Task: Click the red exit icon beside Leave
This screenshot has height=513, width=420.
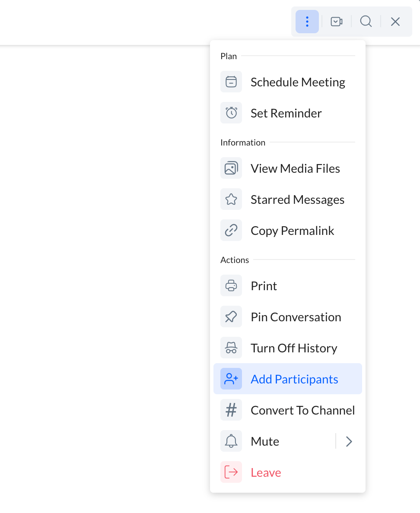Action: 231,472
